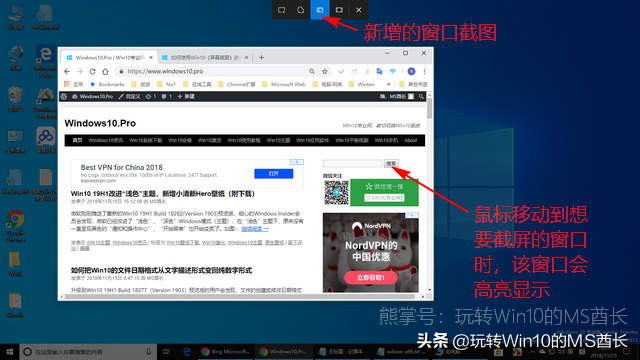Open Chrome's three-dot menu
This screenshot has height=360, width=640.
click(x=424, y=71)
